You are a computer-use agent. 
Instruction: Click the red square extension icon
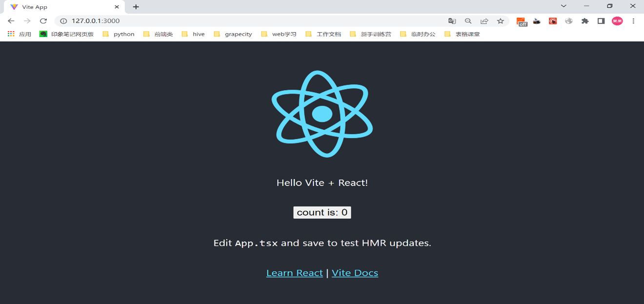pos(553,21)
